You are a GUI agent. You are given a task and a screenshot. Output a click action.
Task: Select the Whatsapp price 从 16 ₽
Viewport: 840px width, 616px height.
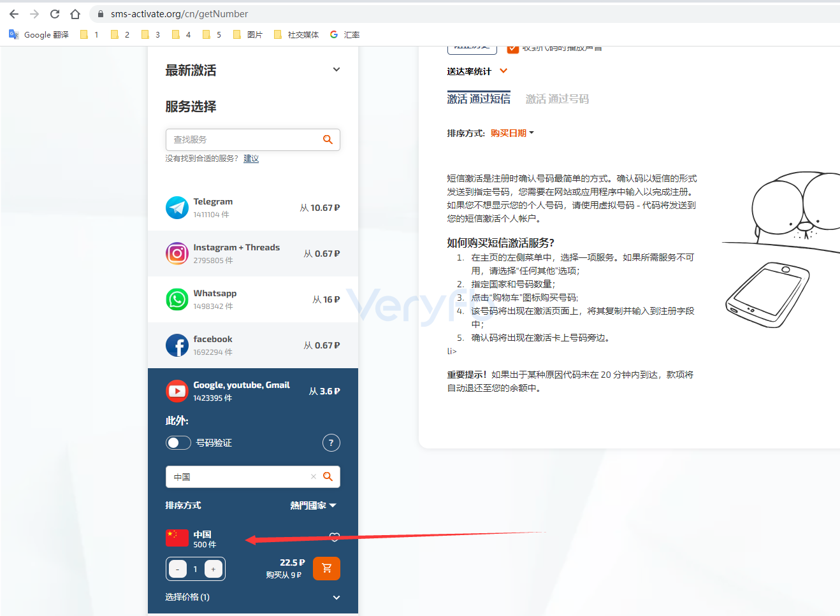(x=326, y=299)
